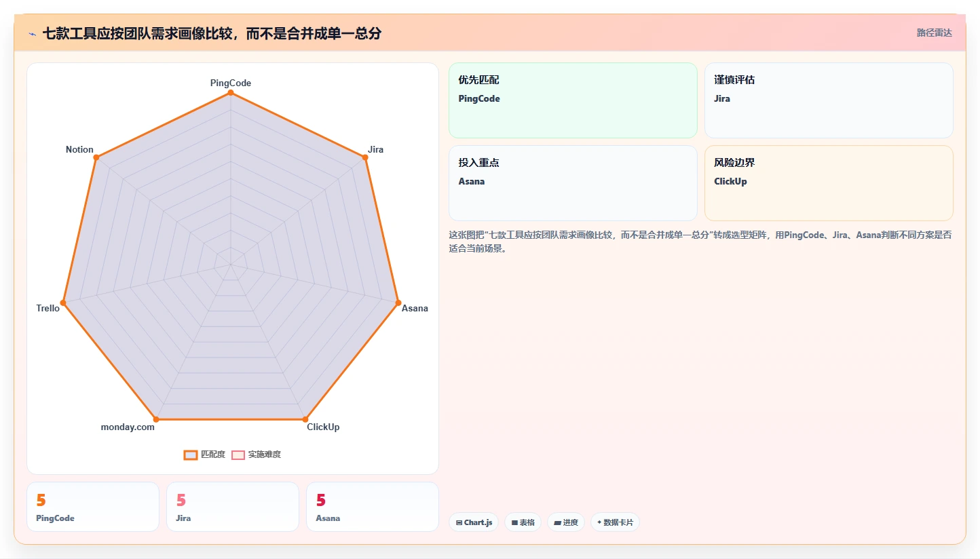
Task: Click the Notion data point on radar
Action: coord(96,157)
